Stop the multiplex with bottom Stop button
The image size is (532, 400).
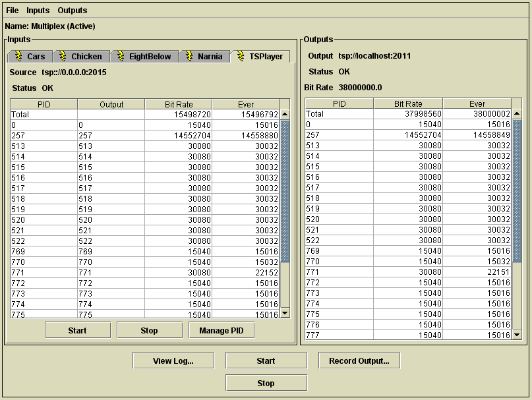pyautogui.click(x=266, y=383)
